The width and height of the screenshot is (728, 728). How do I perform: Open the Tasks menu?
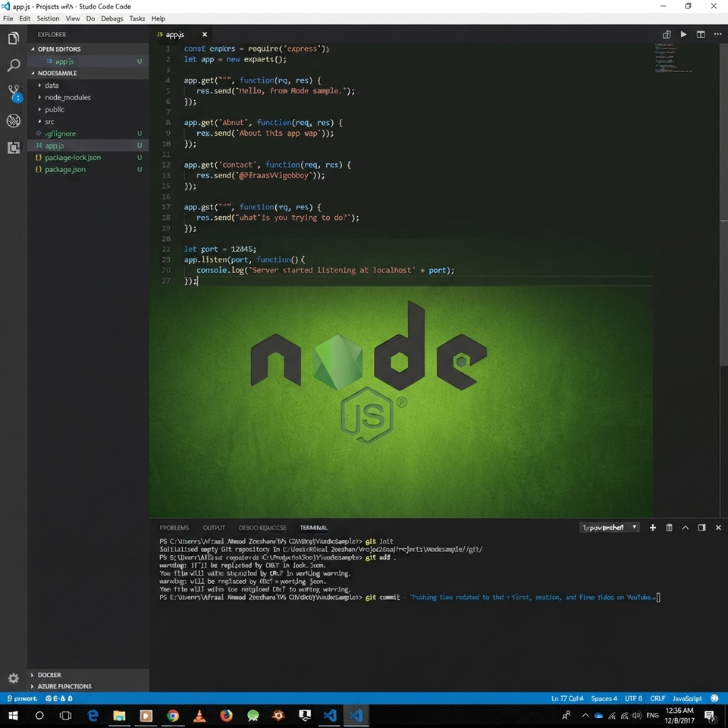coord(137,18)
